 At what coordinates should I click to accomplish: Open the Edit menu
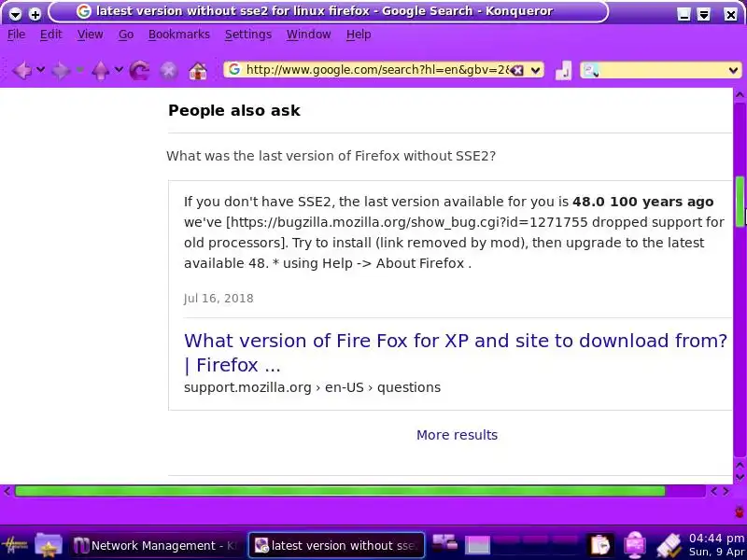point(50,35)
